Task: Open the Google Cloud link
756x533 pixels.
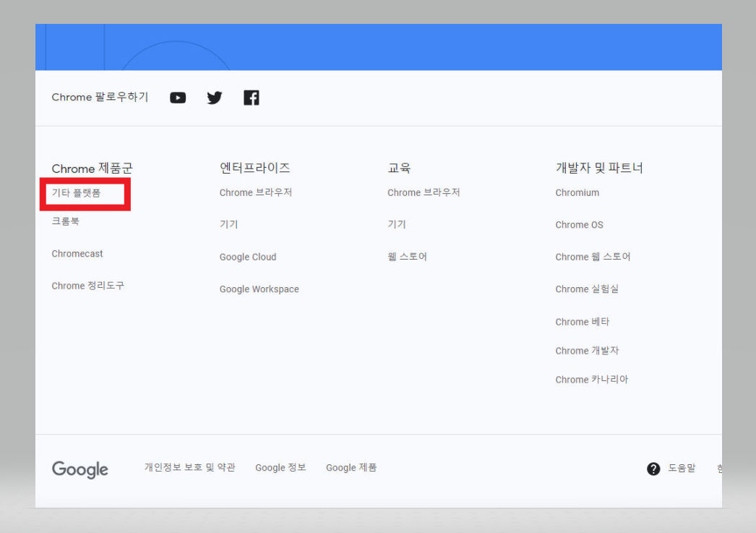Action: pos(248,257)
